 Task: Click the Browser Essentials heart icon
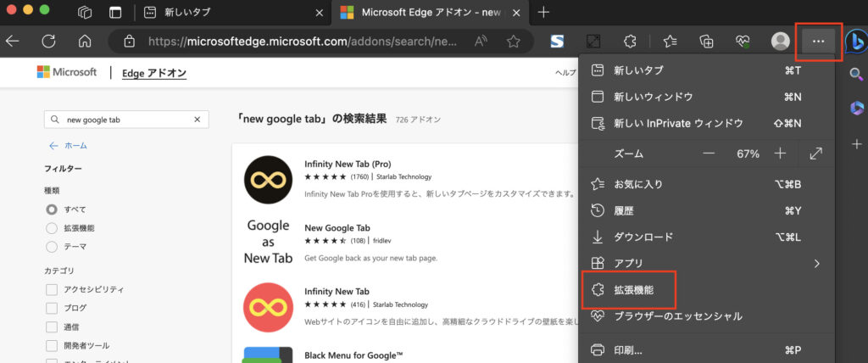[x=743, y=41]
